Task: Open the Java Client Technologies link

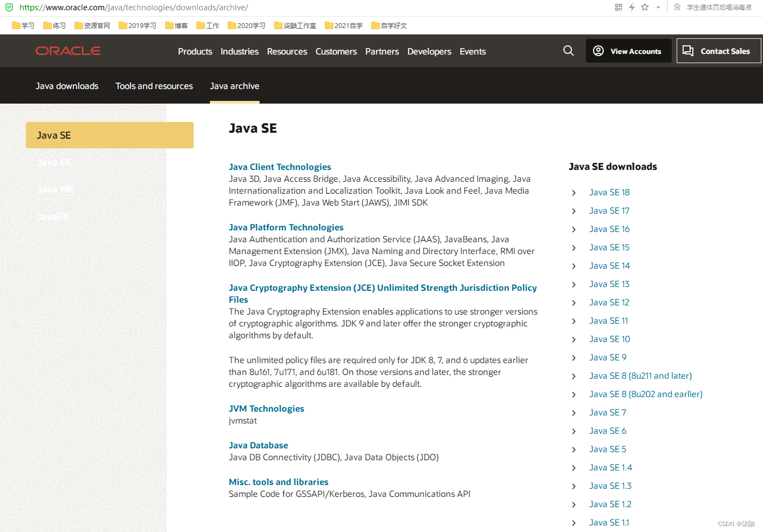Action: tap(280, 167)
